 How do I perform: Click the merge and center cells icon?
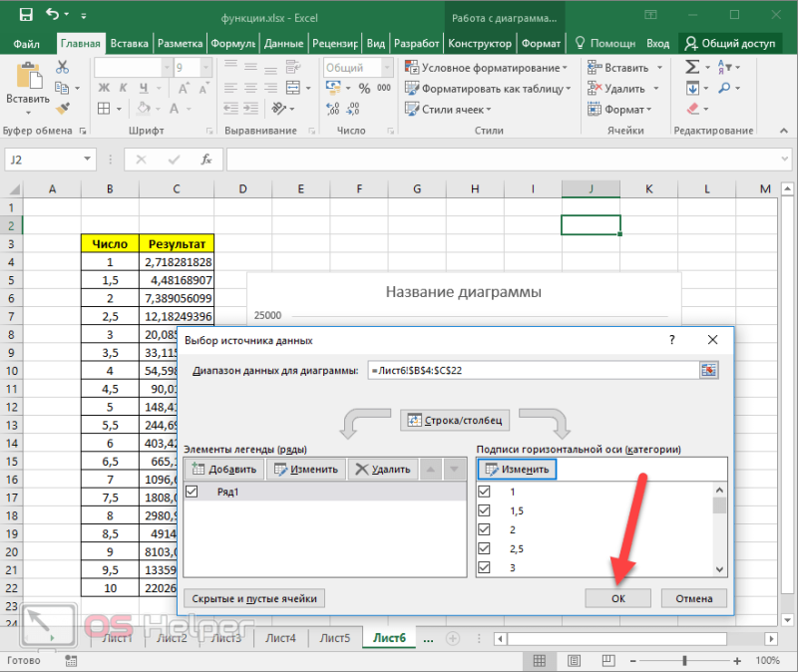point(293,88)
